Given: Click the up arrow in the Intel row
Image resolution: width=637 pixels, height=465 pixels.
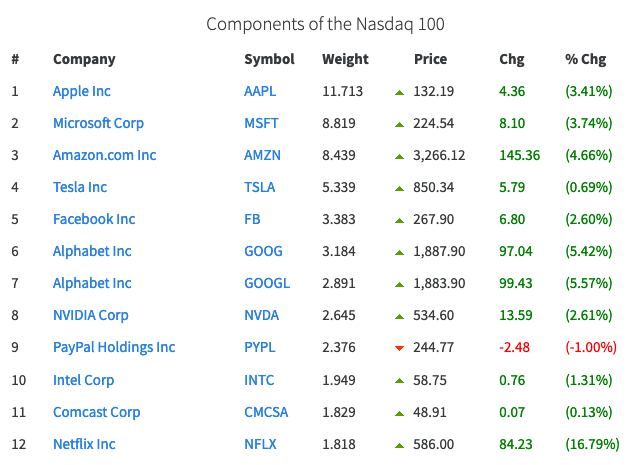Looking at the screenshot, I should 400,380.
